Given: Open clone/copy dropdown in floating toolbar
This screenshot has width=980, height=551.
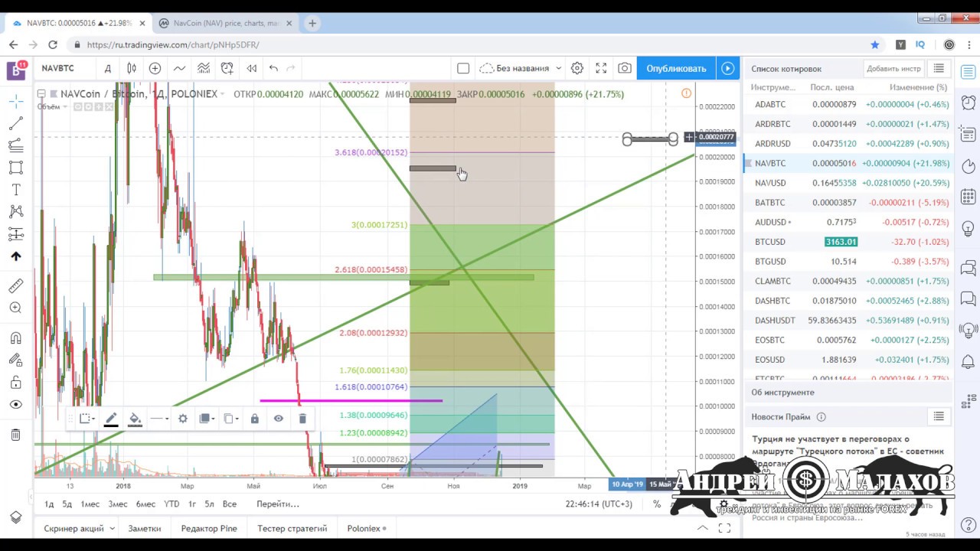Looking at the screenshot, I should pyautogui.click(x=230, y=419).
